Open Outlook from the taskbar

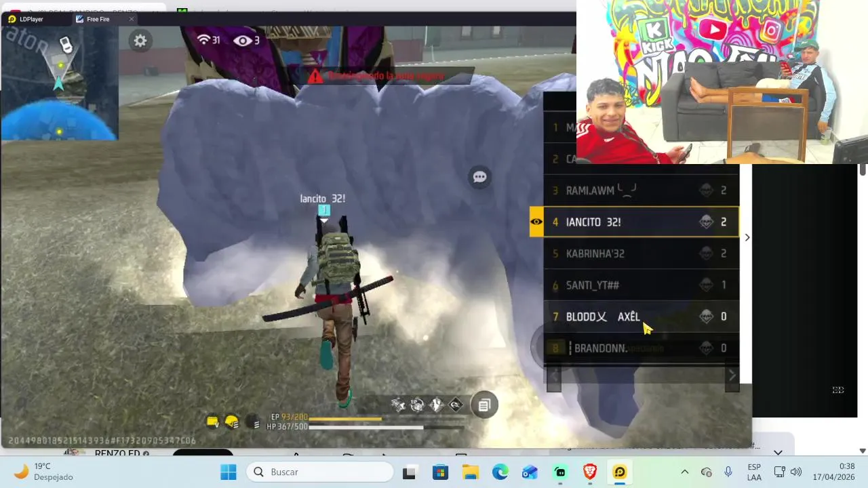(530, 472)
